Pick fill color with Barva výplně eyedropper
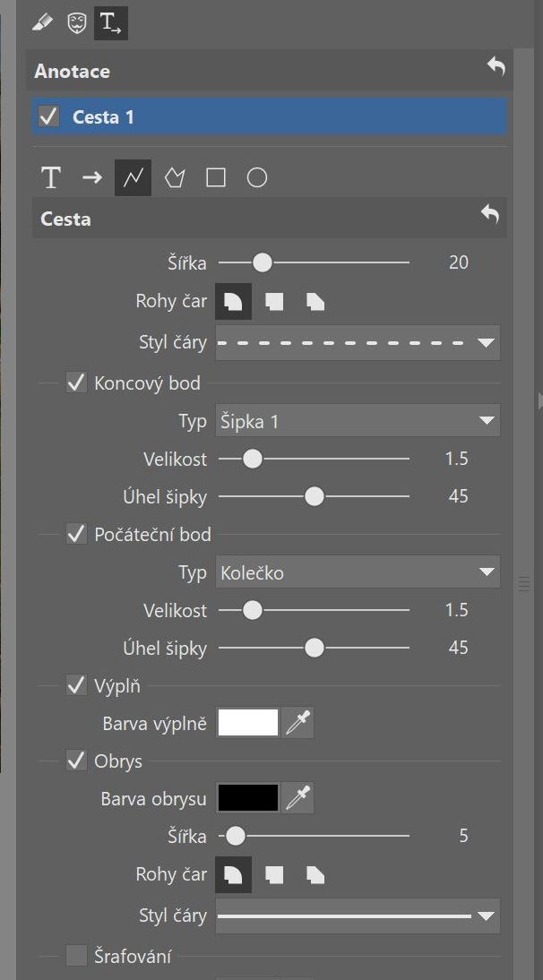The height and width of the screenshot is (980, 543). click(x=297, y=723)
